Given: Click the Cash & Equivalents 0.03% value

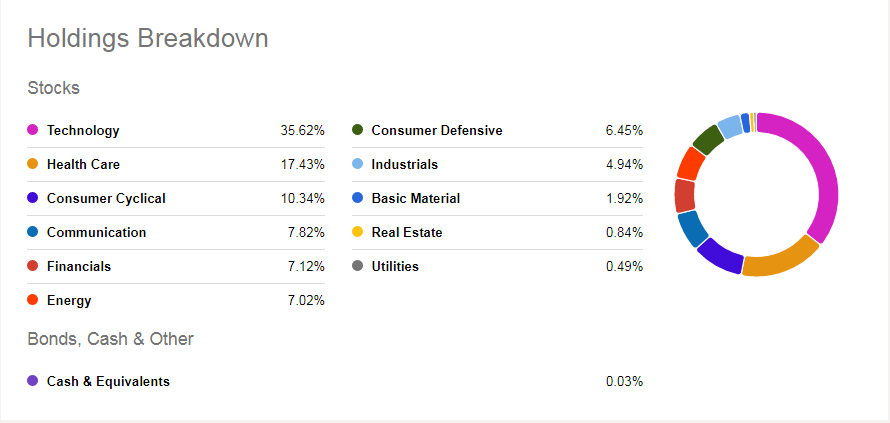Looking at the screenshot, I should click(624, 381).
